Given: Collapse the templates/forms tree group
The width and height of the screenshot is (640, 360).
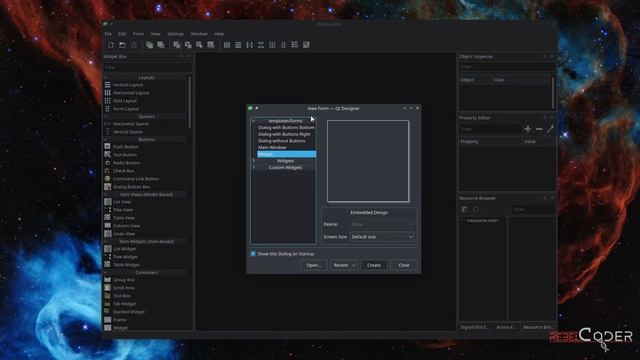Looking at the screenshot, I should (254, 121).
